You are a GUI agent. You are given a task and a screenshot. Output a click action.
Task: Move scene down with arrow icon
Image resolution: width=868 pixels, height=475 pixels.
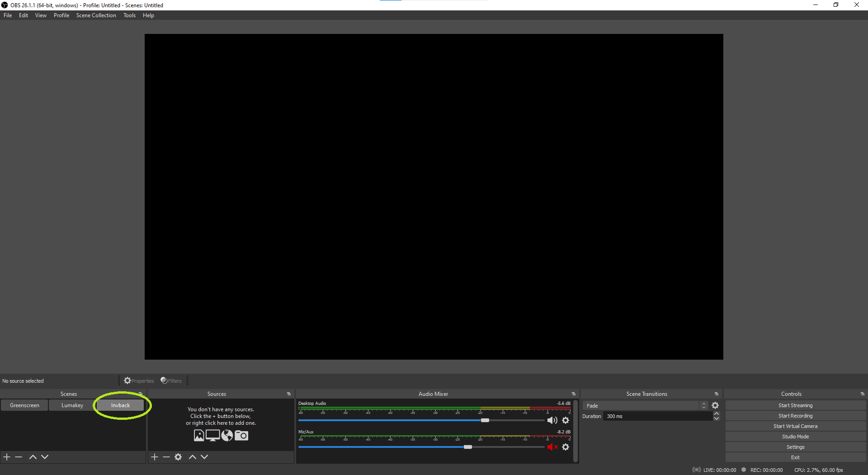tap(45, 457)
